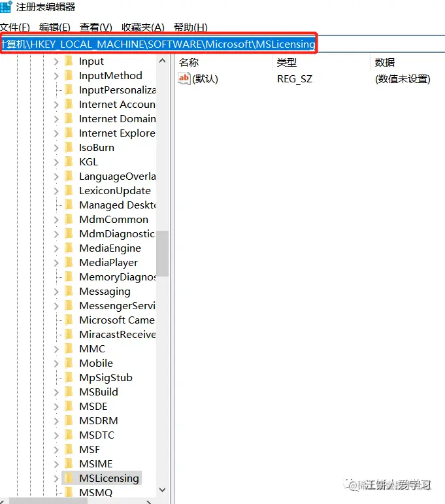This screenshot has height=504, width=445.
Task: Open the 收藏夹(A) menu
Action: coord(143,27)
